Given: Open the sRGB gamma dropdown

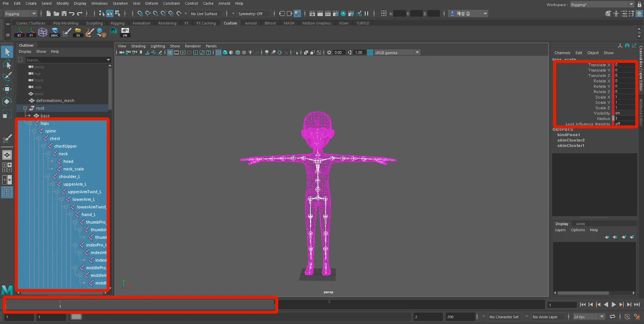Looking at the screenshot, I should [x=397, y=52].
